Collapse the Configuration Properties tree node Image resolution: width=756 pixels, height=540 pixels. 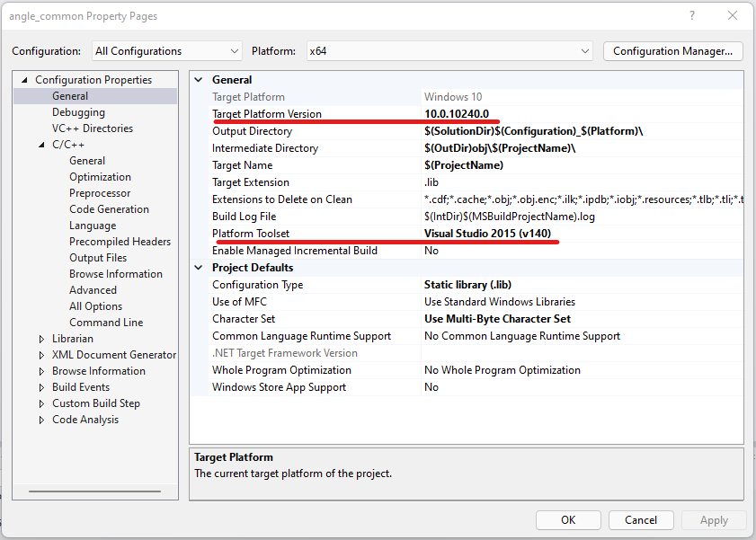pos(25,80)
